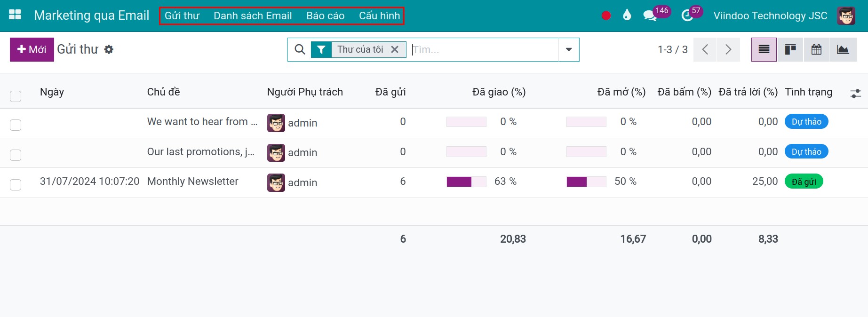Sort by the 'Ngày' column header
868x317 pixels.
pyautogui.click(x=52, y=92)
